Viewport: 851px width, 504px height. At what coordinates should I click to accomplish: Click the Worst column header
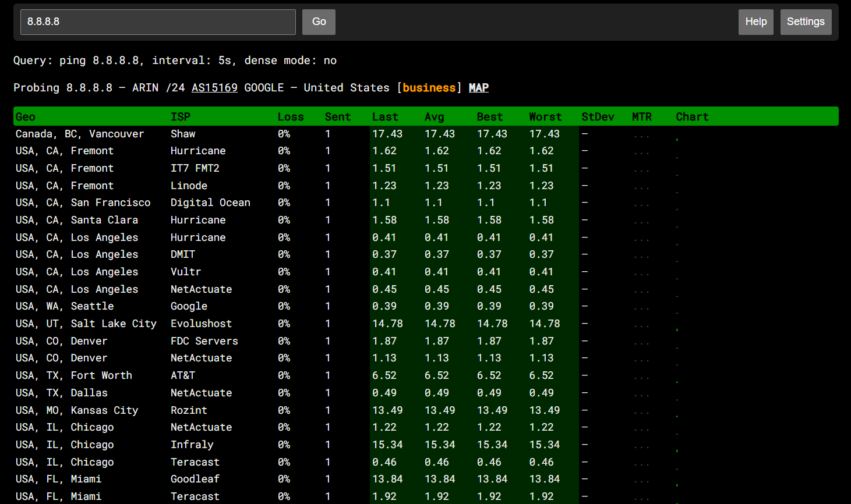545,117
